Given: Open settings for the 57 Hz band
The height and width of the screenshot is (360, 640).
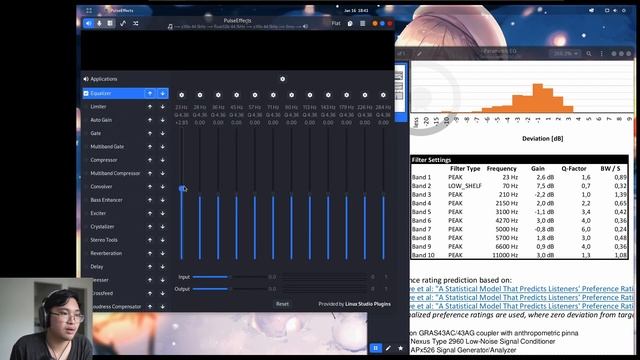Looking at the screenshot, I should [x=255, y=95].
